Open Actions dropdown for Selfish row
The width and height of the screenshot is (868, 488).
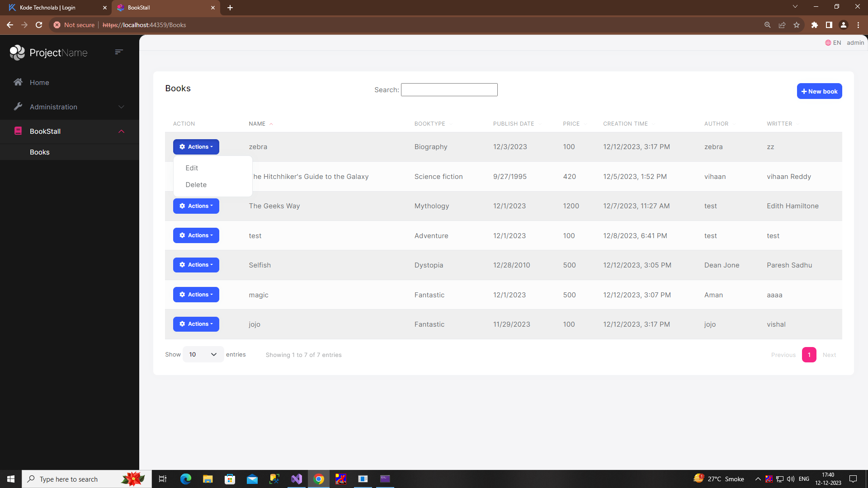tap(196, 265)
